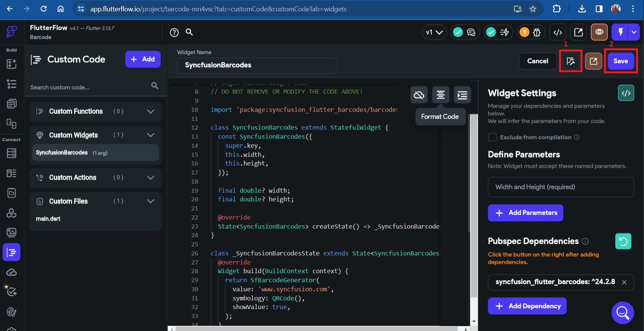The height and width of the screenshot is (331, 644).
Task: Click the compile code icon beside Cancel
Action: (x=571, y=61)
